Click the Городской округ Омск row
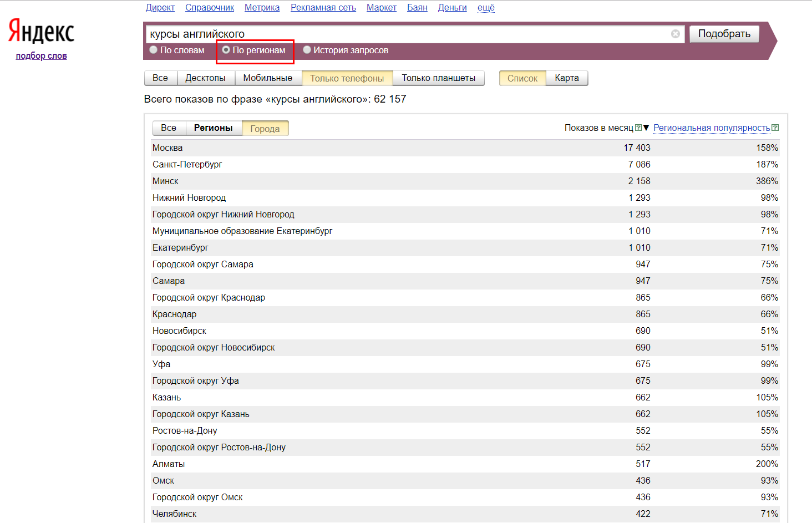Viewport: 812px width, 523px height. click(x=465, y=497)
